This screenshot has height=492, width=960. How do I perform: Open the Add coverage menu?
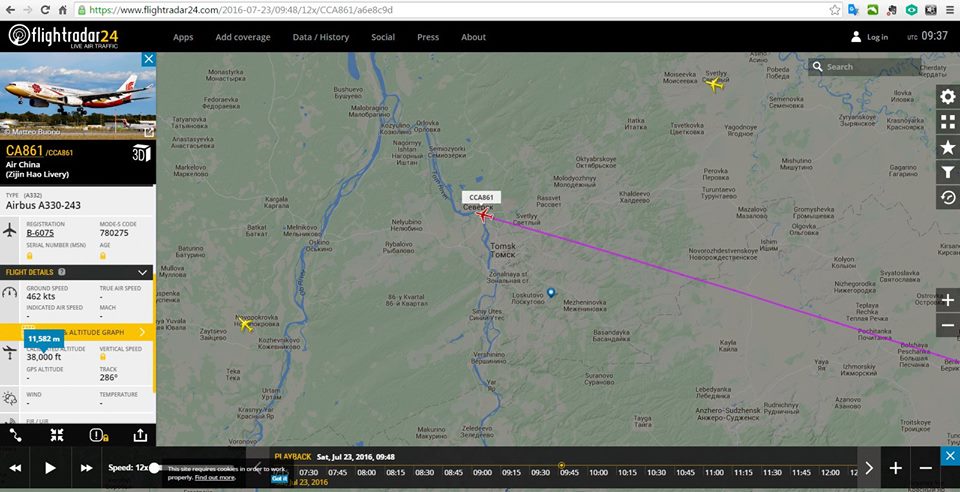(242, 37)
